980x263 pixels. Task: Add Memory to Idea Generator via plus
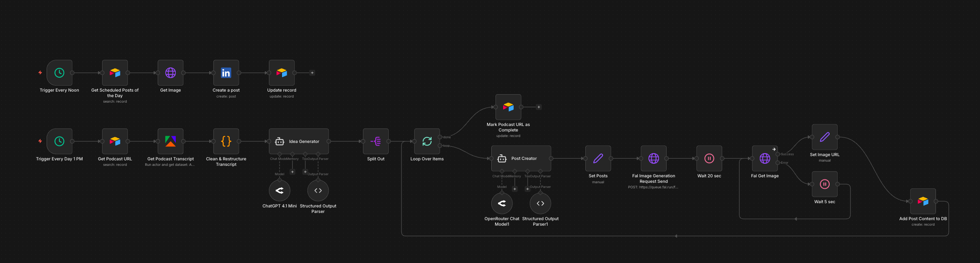[292, 172]
